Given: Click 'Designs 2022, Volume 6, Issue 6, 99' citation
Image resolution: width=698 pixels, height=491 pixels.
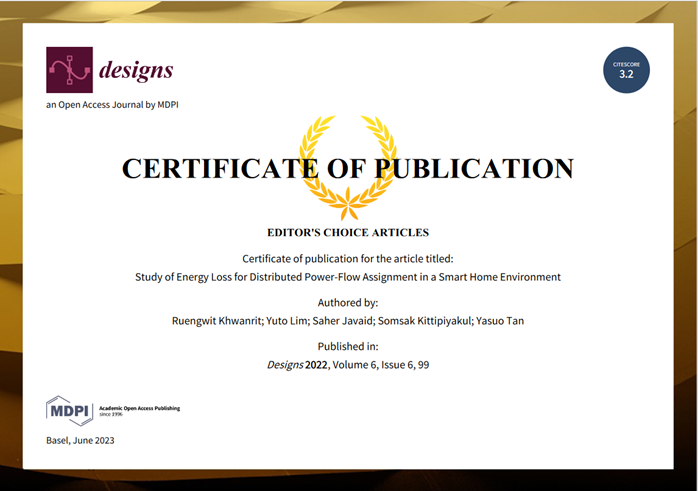Looking at the screenshot, I should (x=348, y=365).
